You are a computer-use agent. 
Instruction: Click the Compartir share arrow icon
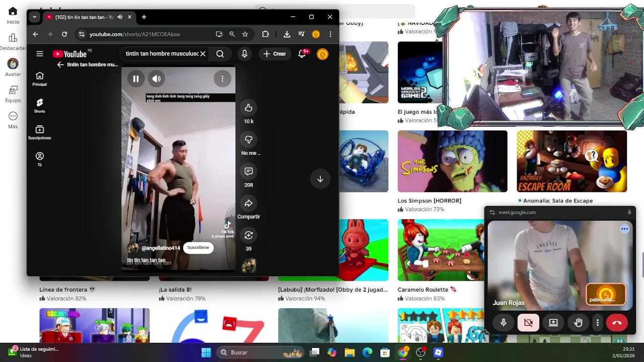point(249,203)
